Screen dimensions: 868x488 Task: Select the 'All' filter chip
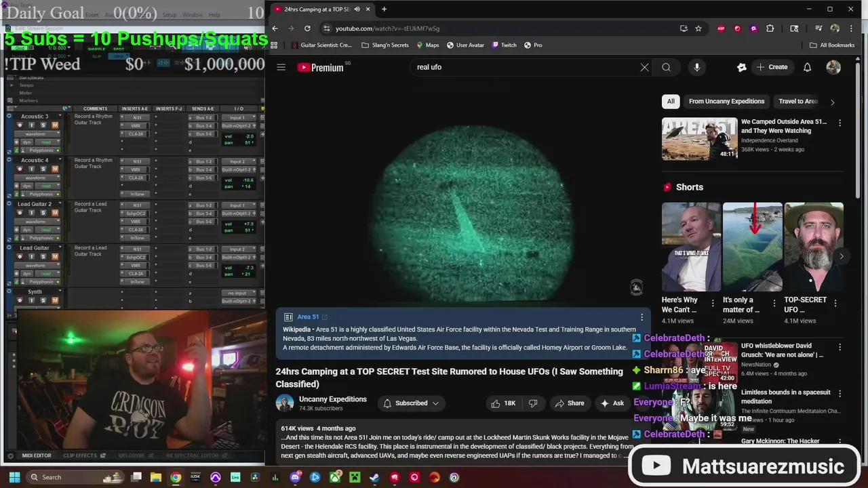[671, 102]
